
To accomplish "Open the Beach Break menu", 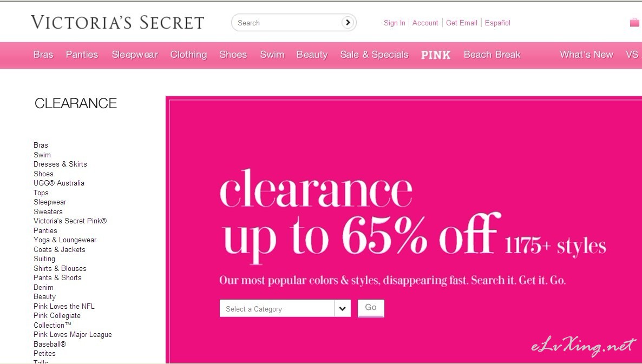I will point(492,55).
